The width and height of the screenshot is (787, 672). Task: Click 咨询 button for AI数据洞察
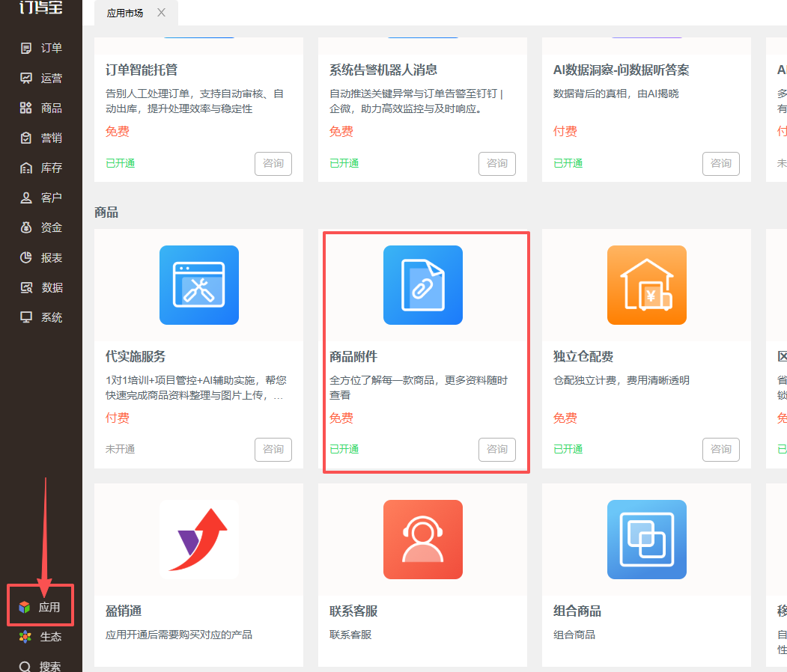[x=721, y=163]
